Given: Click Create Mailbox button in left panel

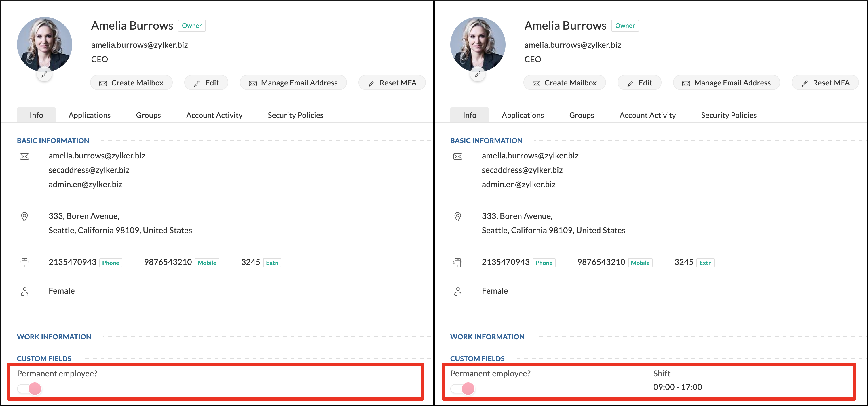Looking at the screenshot, I should pos(131,83).
